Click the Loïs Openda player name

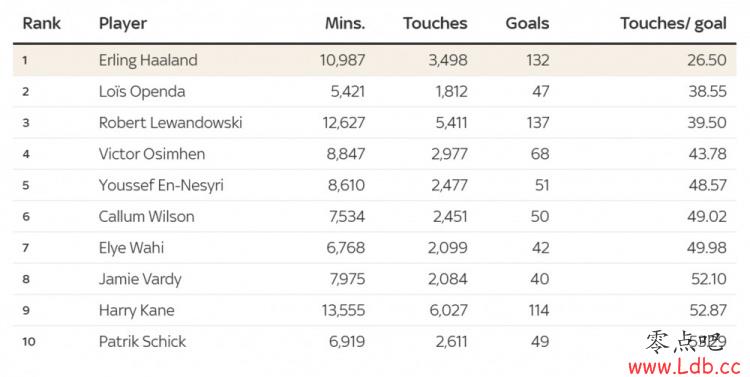[x=142, y=92]
